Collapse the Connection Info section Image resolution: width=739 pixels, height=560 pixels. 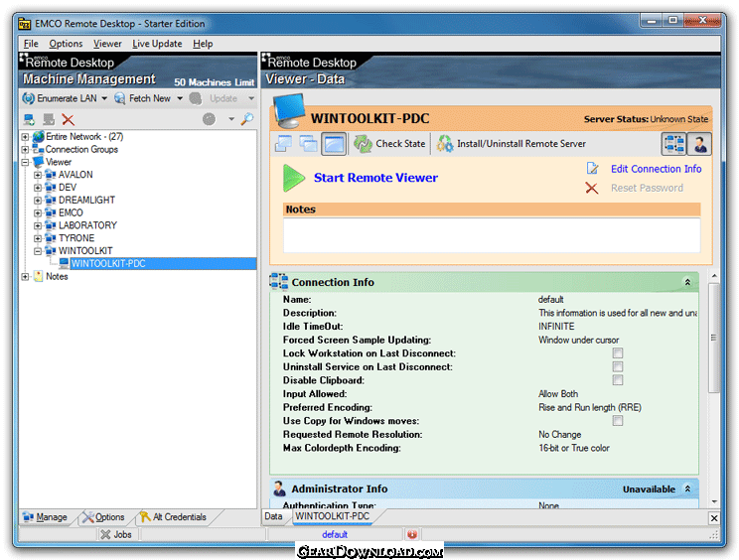click(687, 282)
